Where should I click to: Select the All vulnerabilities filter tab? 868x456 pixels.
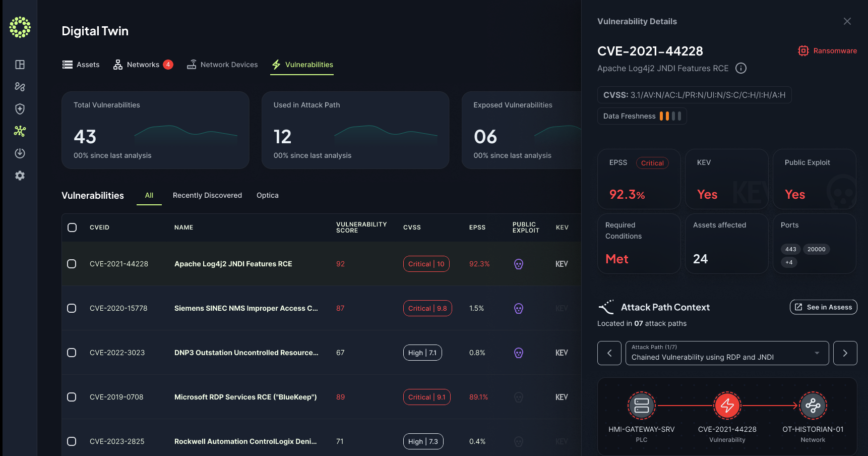click(149, 195)
